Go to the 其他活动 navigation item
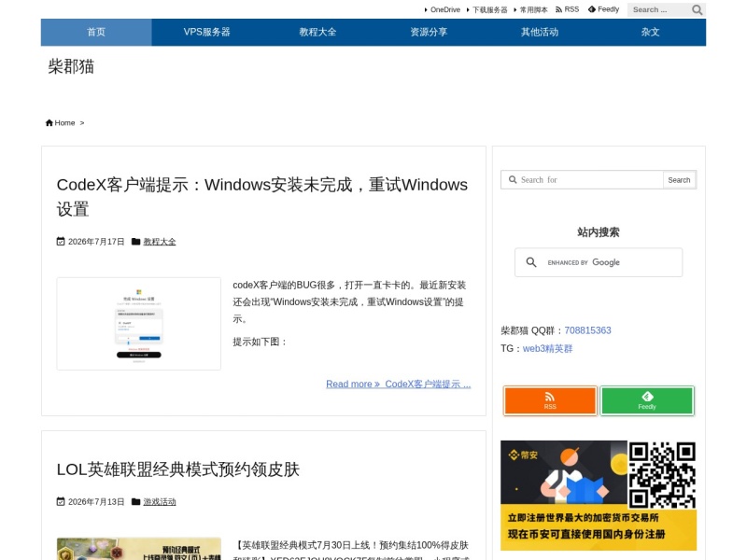Image resolution: width=747 pixels, height=560 pixels. 540,33
